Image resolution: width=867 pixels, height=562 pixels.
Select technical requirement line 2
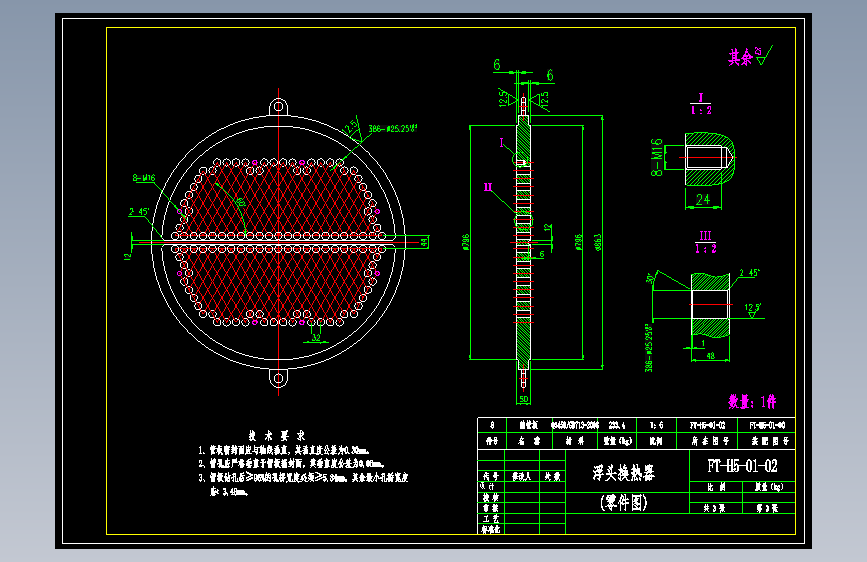[x=291, y=464]
